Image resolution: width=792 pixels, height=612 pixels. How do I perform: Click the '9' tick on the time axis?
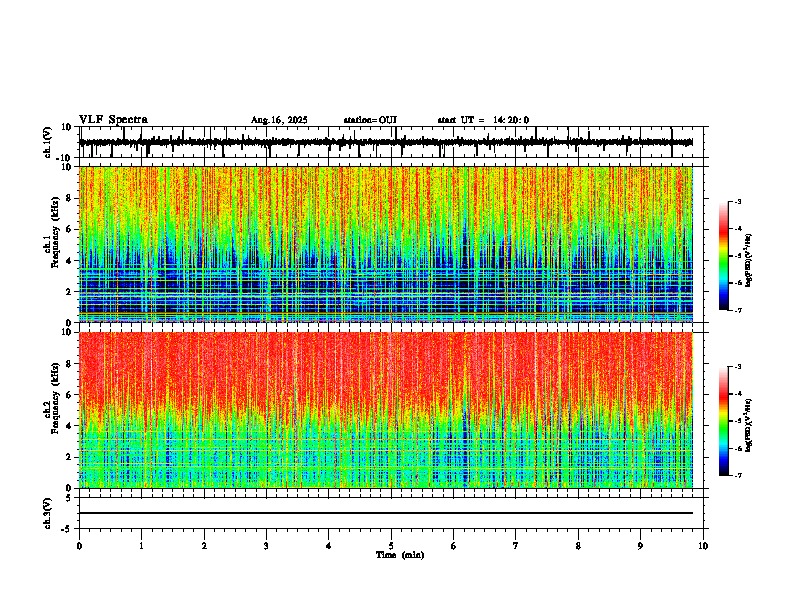pyautogui.click(x=640, y=546)
